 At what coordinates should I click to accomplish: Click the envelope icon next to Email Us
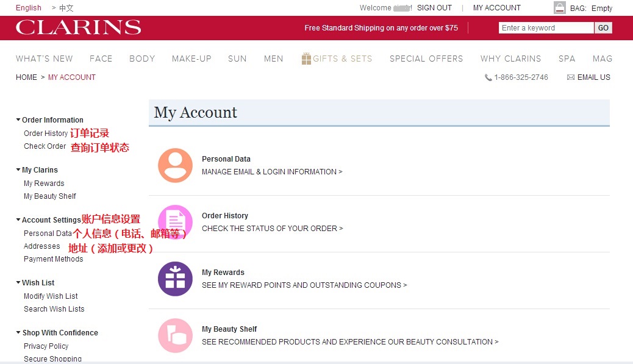[570, 77]
